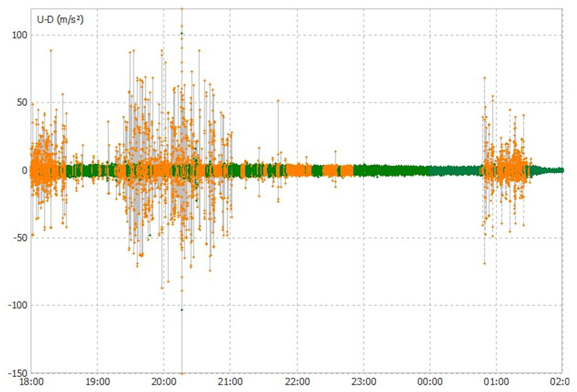Screen dimensions: 577x392
Task: Click the 01:00 time axis label
Action: 496,382
